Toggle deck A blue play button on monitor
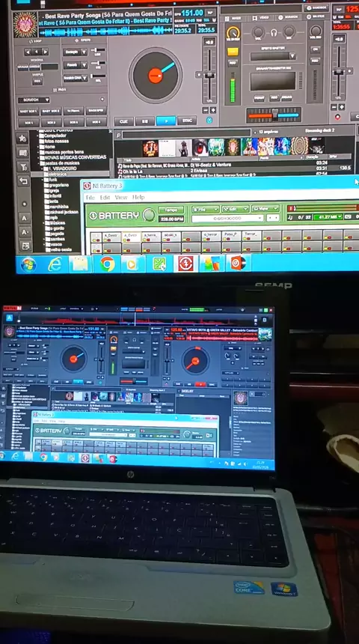Viewport: 359px width, 644px height. click(166, 121)
